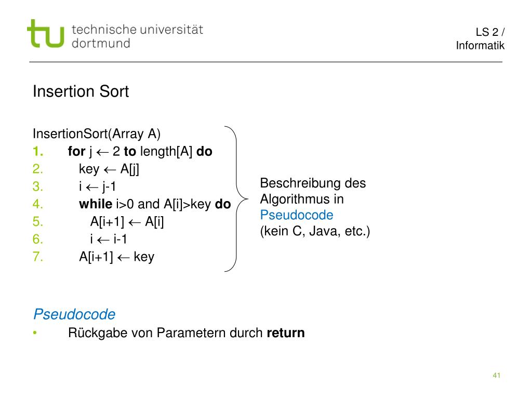532x399 pixels.
Task: Select green line number 1.
Action: pyautogui.click(x=37, y=151)
